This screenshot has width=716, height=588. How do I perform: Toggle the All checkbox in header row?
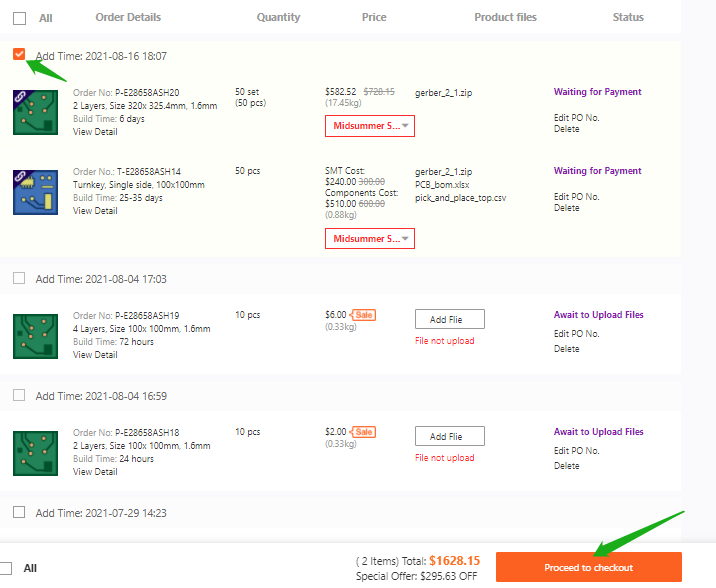pyautogui.click(x=19, y=18)
